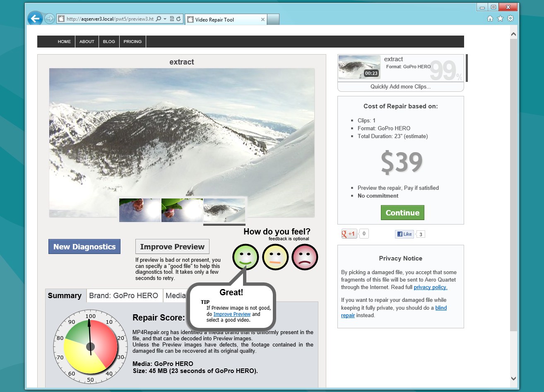Choose the yellow neutral smiley face
544x392 pixels.
275,257
